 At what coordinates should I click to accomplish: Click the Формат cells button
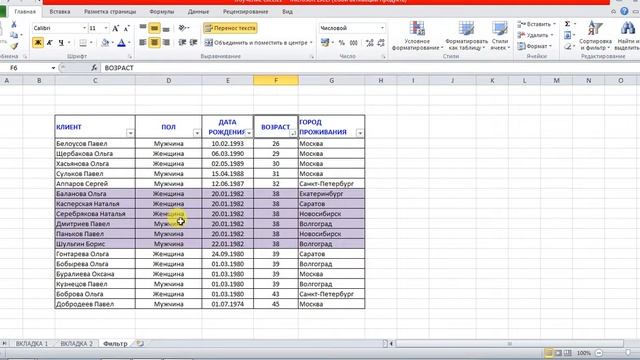pos(534,47)
